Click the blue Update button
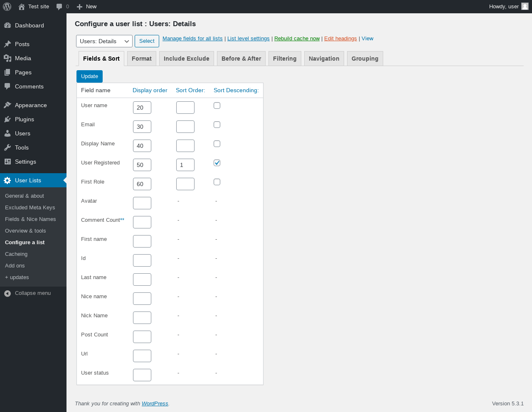The image size is (532, 412). tap(89, 76)
